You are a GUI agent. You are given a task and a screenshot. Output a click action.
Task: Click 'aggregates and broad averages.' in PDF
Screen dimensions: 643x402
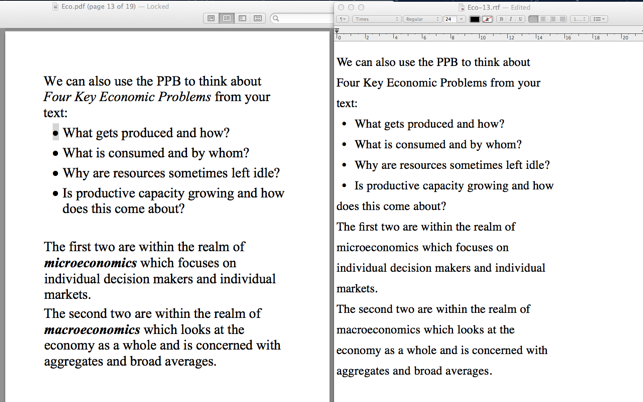[x=130, y=361]
